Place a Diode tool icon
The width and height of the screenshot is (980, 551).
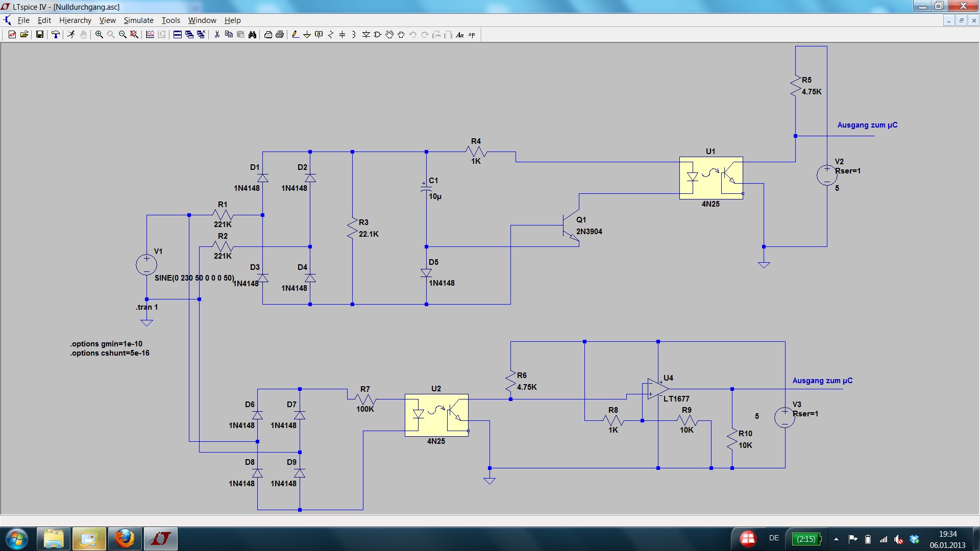(366, 35)
